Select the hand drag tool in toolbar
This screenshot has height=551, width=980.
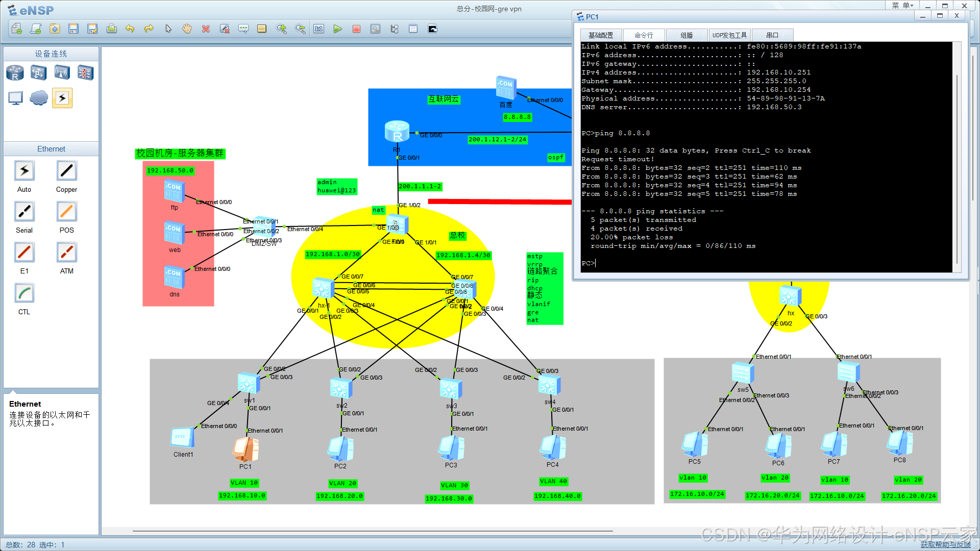187,29
